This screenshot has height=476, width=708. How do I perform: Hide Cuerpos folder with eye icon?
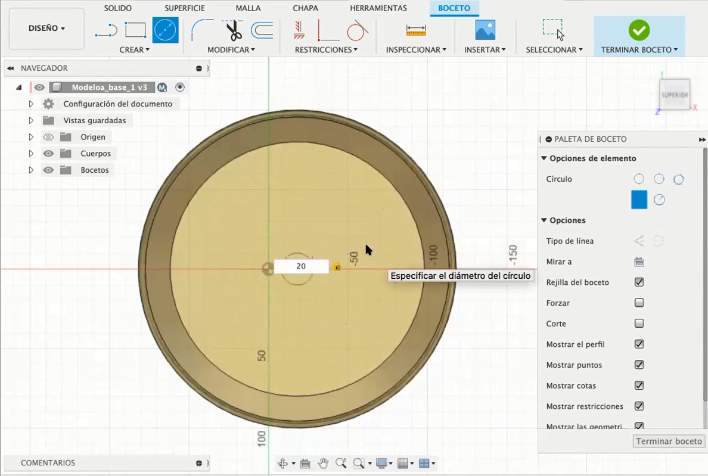[x=48, y=154]
